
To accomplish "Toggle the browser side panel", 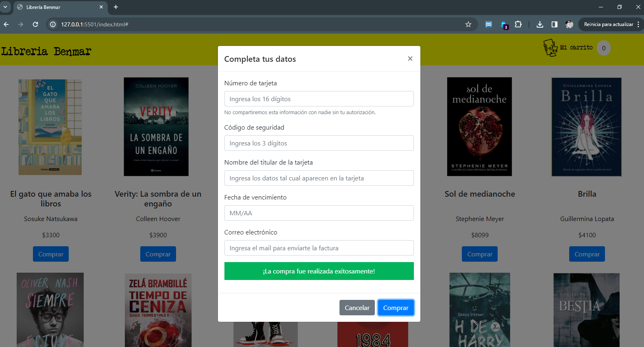I will pos(555,24).
